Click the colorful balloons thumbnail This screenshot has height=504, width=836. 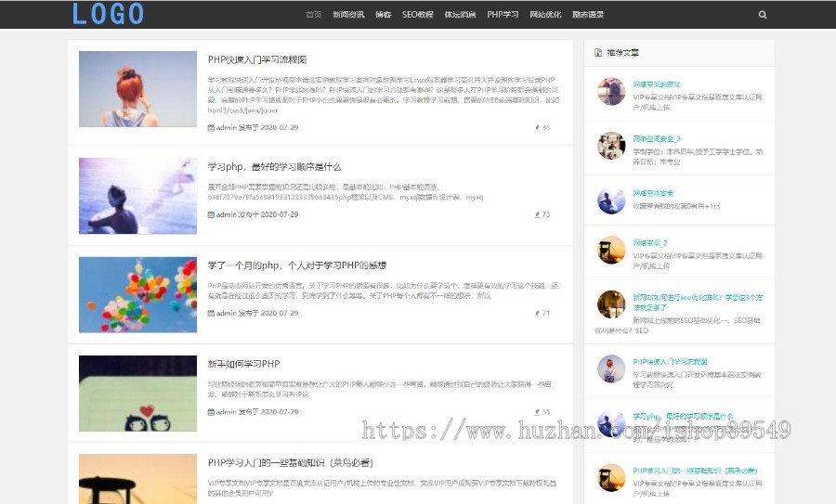[137, 294]
